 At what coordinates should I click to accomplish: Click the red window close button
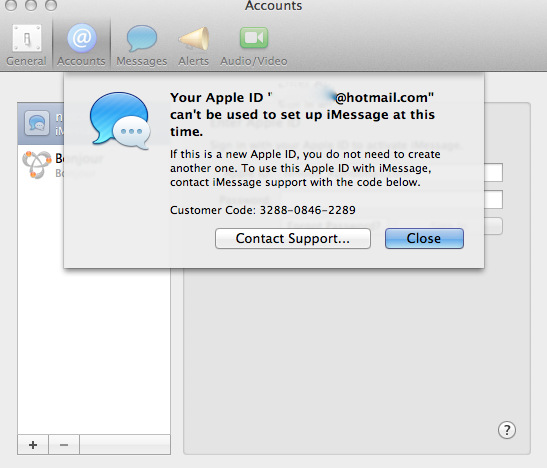click(x=11, y=5)
